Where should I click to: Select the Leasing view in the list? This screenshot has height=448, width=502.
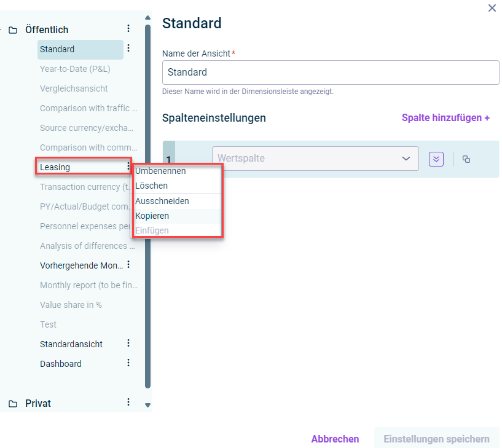pyautogui.click(x=81, y=167)
